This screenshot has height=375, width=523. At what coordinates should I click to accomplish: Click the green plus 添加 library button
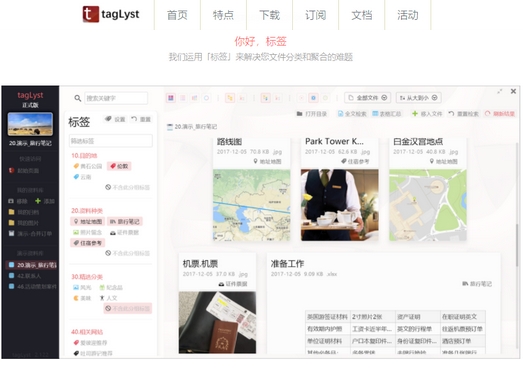(x=45, y=201)
